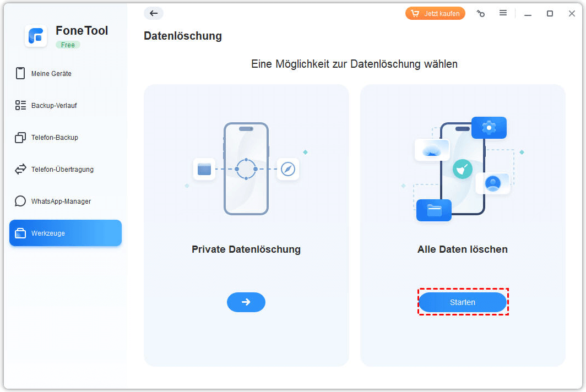Click the Backup-Verlauf list icon

[x=20, y=105]
